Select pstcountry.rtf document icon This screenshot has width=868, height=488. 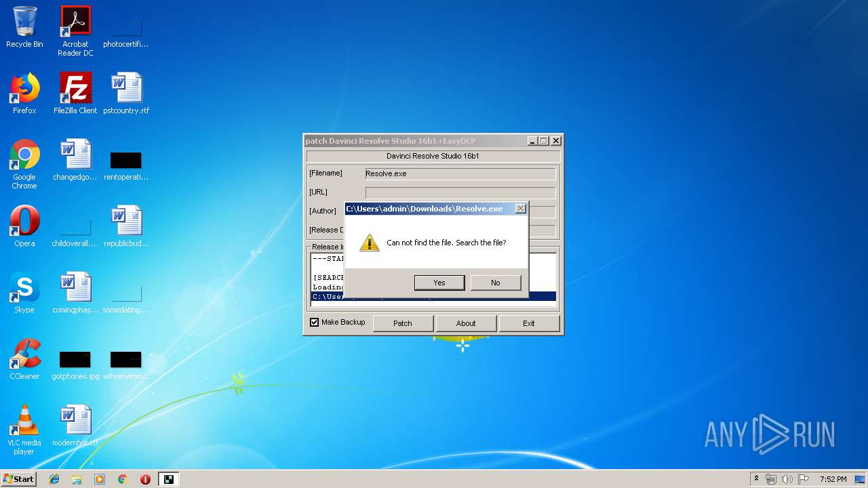coord(126,94)
